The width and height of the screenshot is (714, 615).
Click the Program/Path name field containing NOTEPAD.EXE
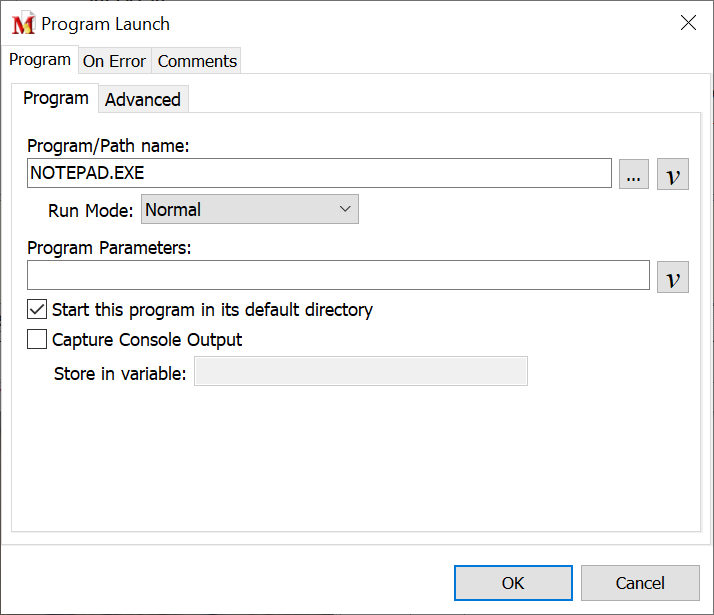coord(320,173)
